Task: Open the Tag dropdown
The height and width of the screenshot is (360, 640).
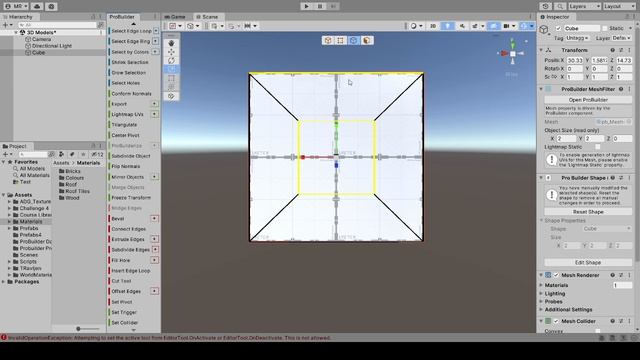Action: (578, 38)
